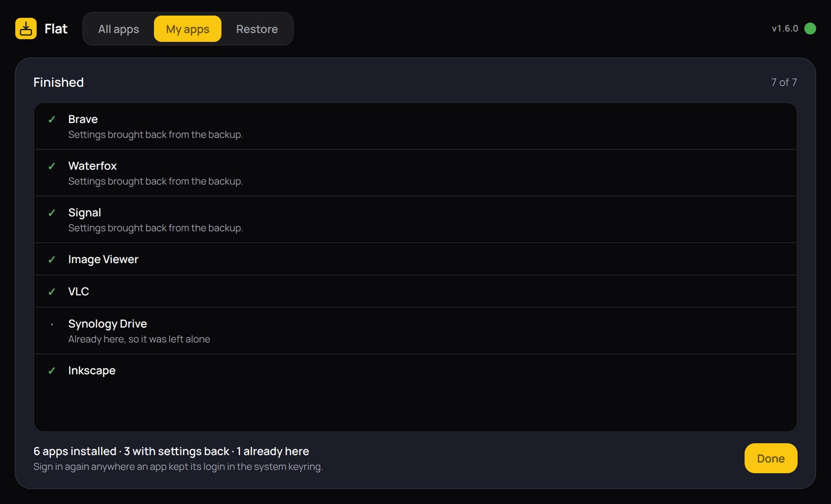Click 'Already here, so it was left alone'
The width and height of the screenshot is (831, 504).
(x=139, y=339)
